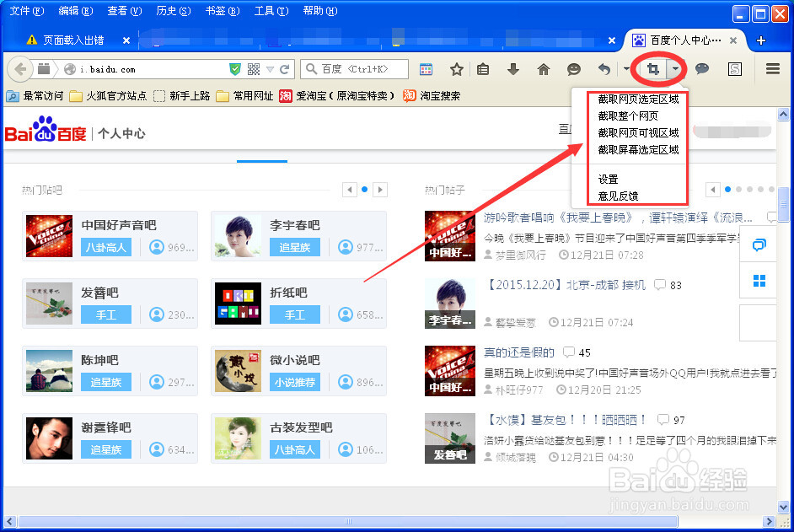
Task: Close the 百度个人中心 tab
Action: coord(732,40)
